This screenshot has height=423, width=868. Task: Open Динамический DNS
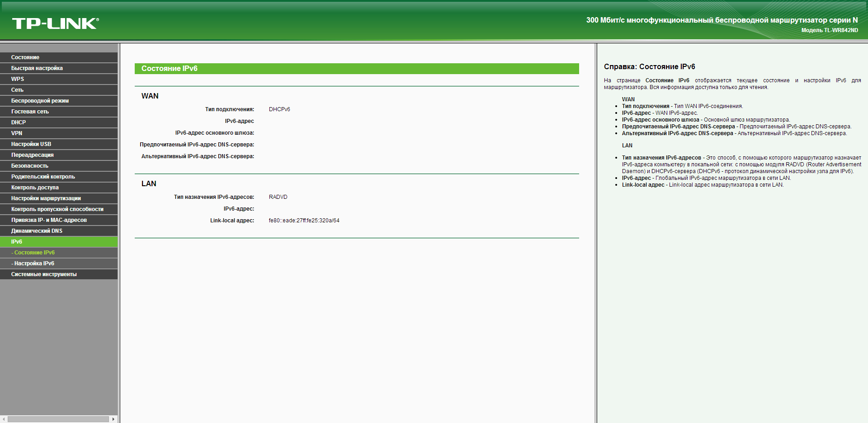pyautogui.click(x=59, y=231)
